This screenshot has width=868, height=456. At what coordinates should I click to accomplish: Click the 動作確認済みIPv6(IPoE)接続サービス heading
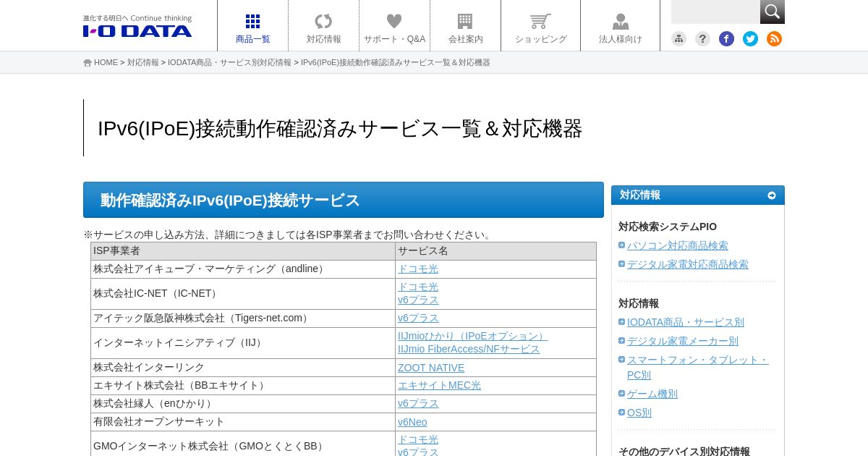point(344,200)
